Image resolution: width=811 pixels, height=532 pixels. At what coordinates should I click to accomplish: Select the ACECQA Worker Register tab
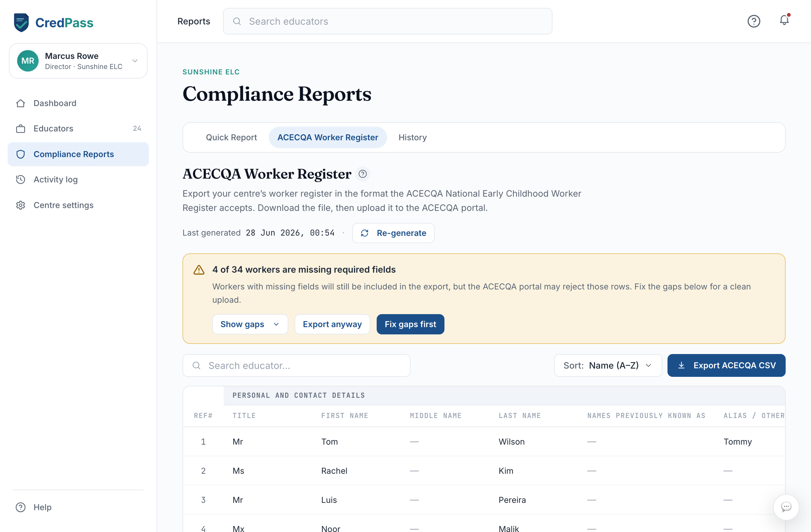point(328,137)
